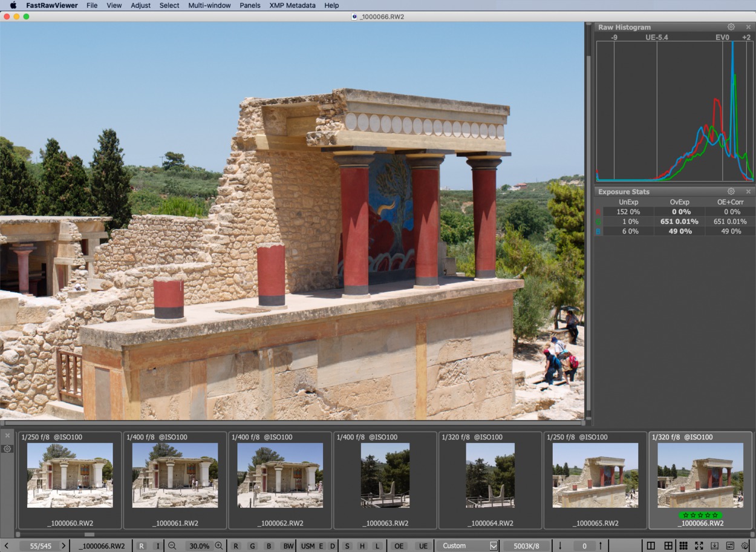Click the zoom in magnifier icon
Screen dimensions: 756x552
pyautogui.click(x=219, y=546)
